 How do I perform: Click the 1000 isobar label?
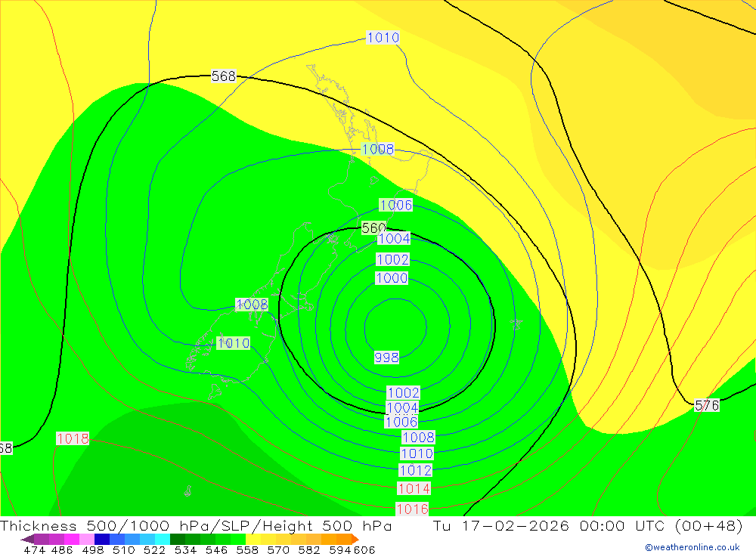pyautogui.click(x=392, y=277)
